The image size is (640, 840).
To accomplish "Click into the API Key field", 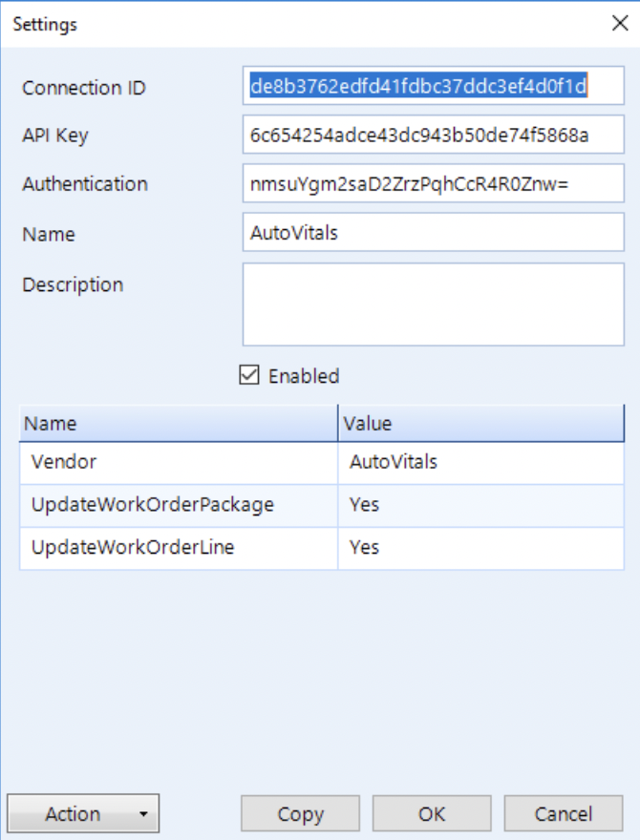I will tap(430, 135).
